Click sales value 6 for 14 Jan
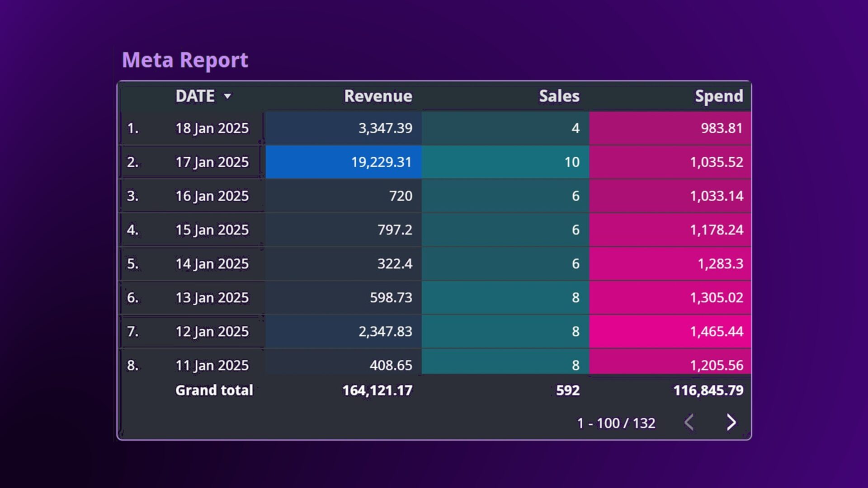The height and width of the screenshot is (488, 868). pyautogui.click(x=576, y=264)
